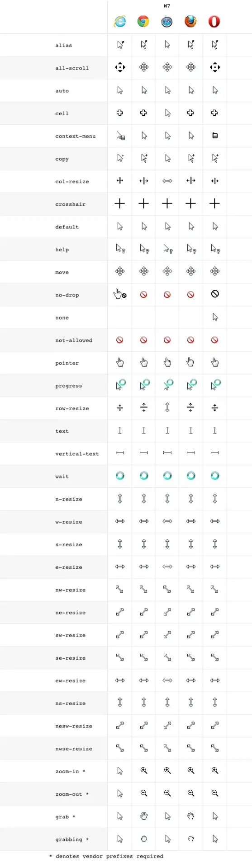Image resolution: width=252 pixels, height=868 pixels.
Task: Click the Opera context-menu cursor icon
Action: tap(215, 136)
